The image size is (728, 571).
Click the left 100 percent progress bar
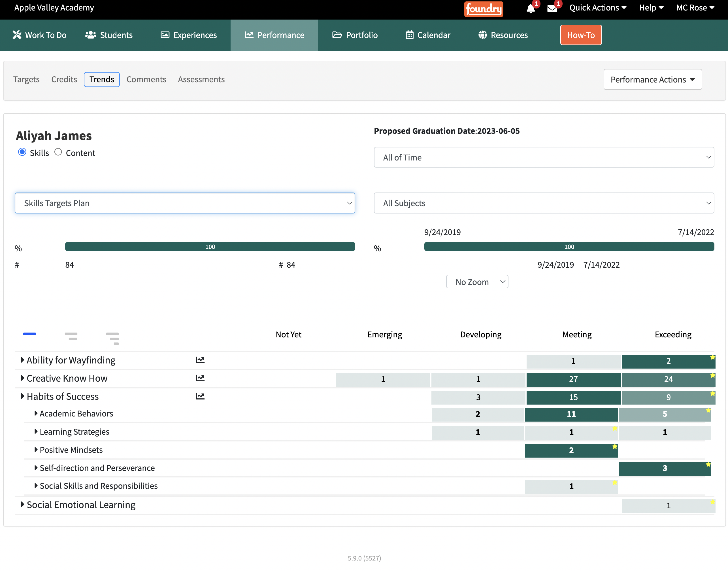(x=210, y=247)
